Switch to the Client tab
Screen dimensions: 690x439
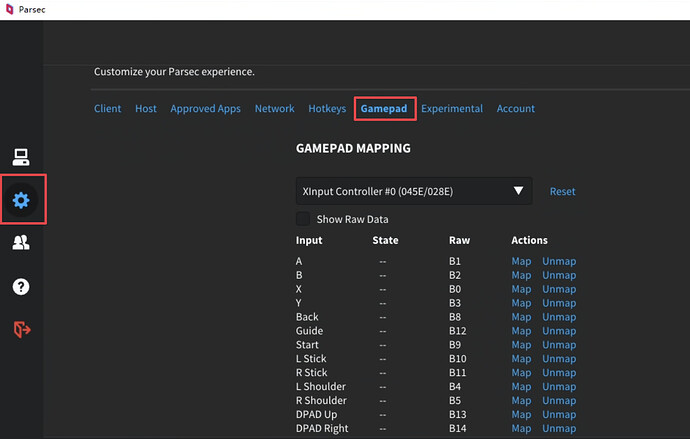tap(107, 109)
